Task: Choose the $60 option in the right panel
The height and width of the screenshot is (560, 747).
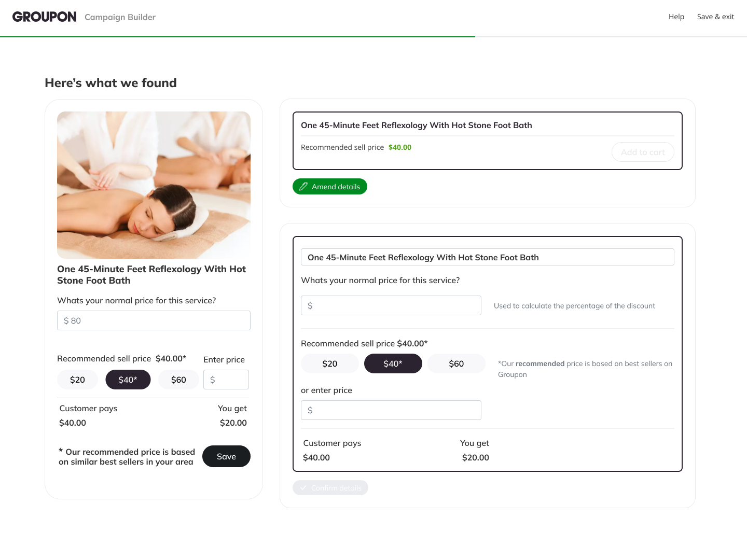Action: click(x=456, y=363)
